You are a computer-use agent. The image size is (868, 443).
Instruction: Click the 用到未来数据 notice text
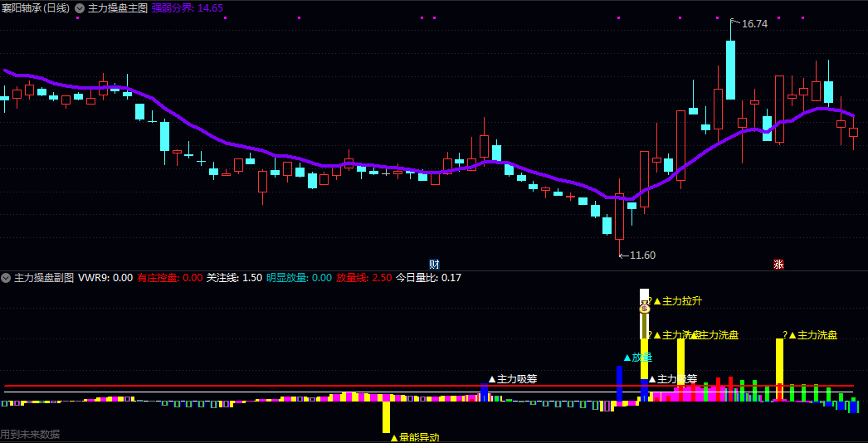tap(30, 435)
